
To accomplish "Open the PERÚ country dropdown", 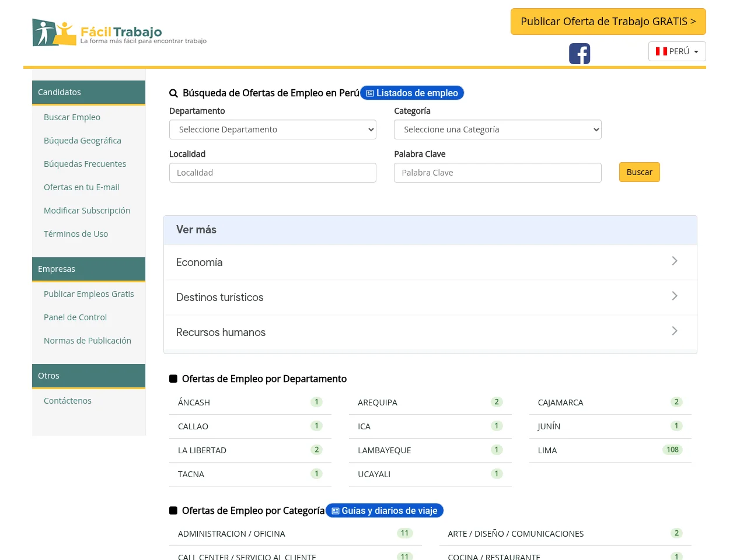I will [677, 51].
